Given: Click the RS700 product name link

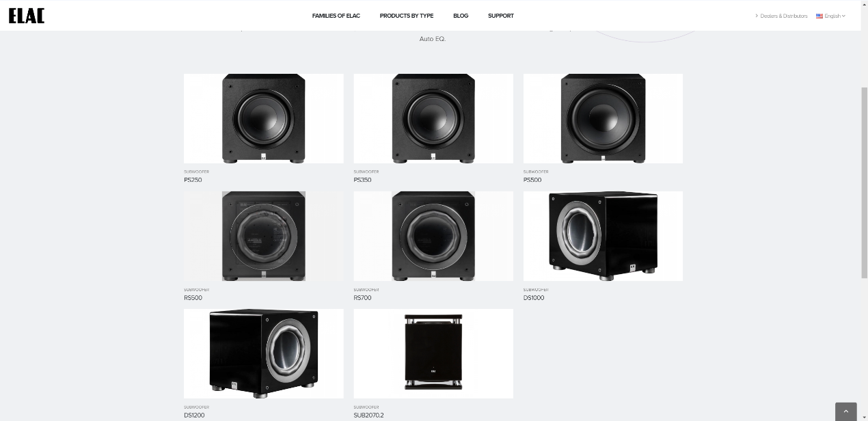Looking at the screenshot, I should point(362,298).
